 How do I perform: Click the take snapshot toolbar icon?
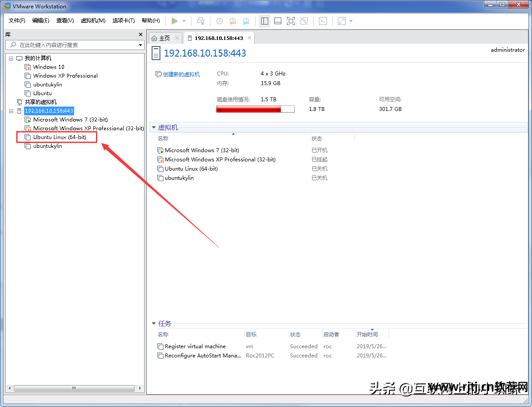[219, 21]
